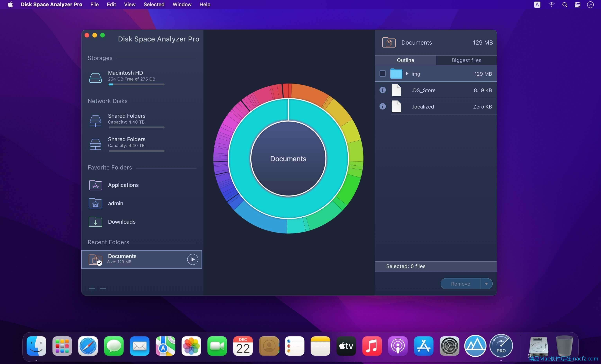601x364 pixels.
Task: Show info for .DS_Store file
Action: pyautogui.click(x=382, y=90)
